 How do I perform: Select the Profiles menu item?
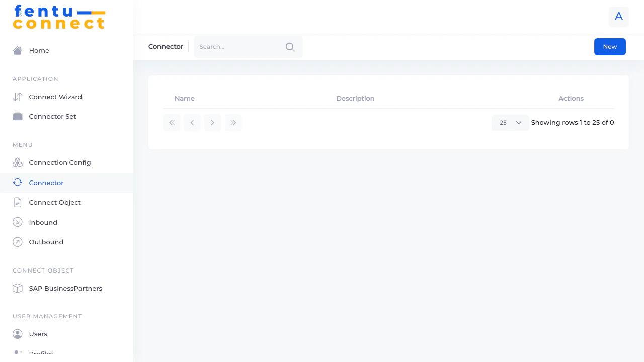tap(41, 353)
